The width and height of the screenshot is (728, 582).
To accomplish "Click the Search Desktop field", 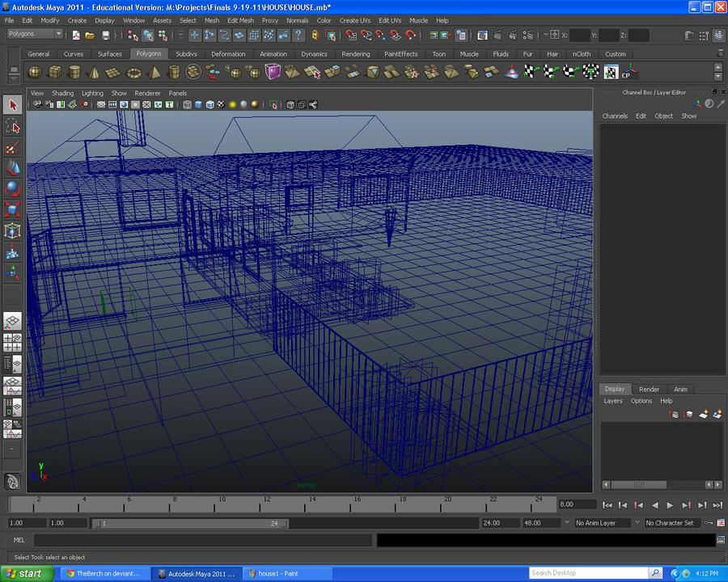I will tap(588, 573).
